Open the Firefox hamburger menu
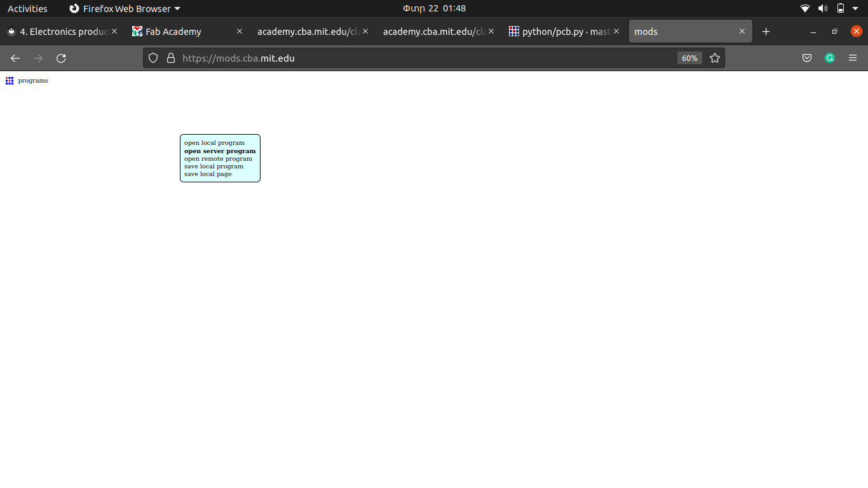The image size is (868, 488). coord(853,58)
